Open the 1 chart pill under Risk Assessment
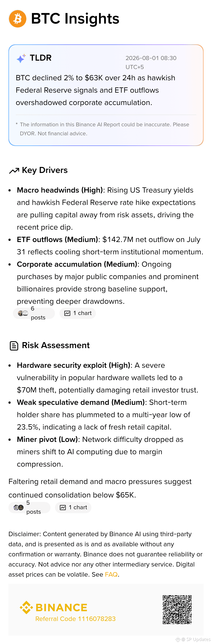 [73, 508]
